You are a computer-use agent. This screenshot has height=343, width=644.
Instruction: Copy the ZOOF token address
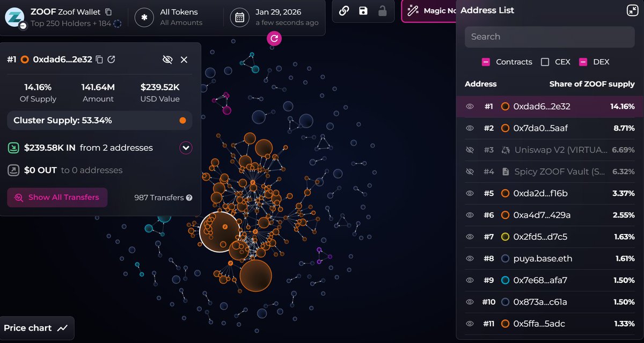click(x=109, y=12)
